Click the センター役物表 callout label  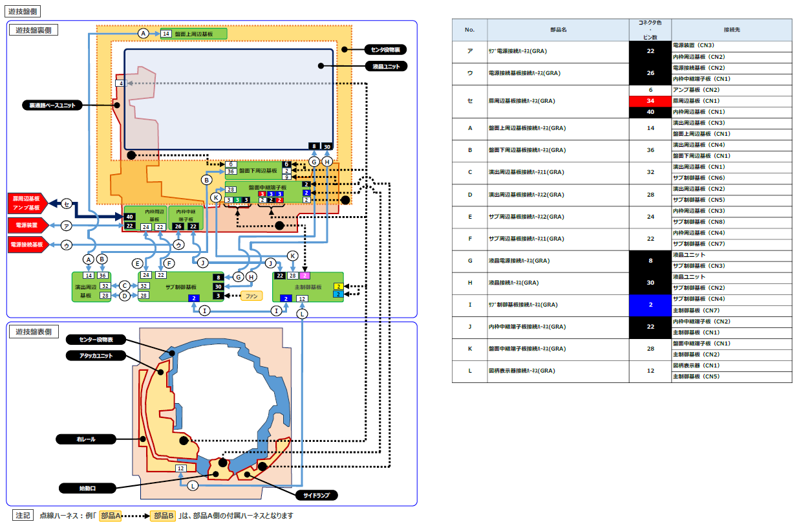click(x=96, y=340)
